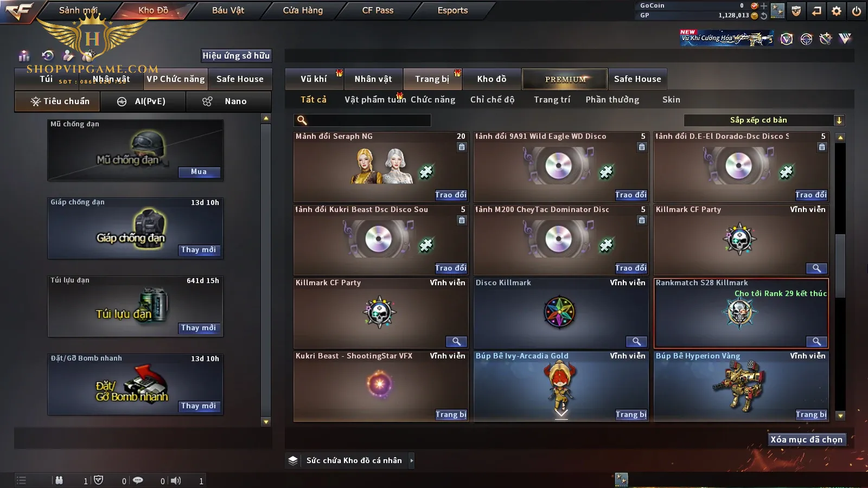
Task: Click down arrow of left equipment scrollbar
Action: click(266, 422)
